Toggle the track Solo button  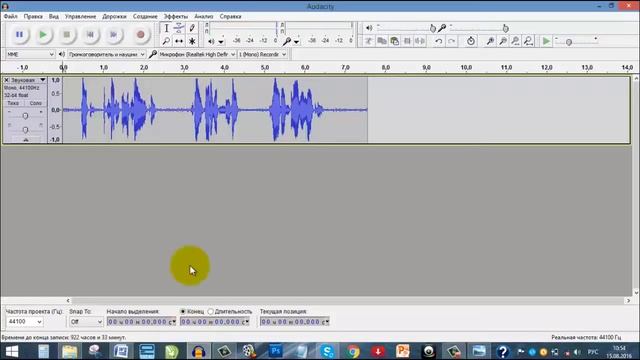(36, 103)
